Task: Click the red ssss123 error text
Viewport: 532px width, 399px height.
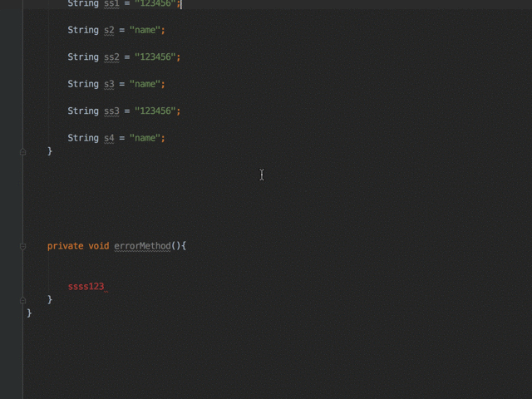Action: click(x=86, y=287)
